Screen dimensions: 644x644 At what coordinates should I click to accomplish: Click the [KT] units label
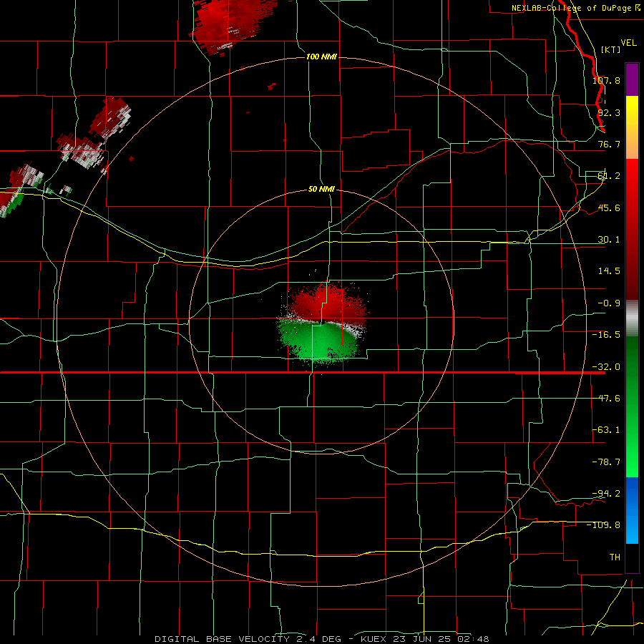click(611, 49)
